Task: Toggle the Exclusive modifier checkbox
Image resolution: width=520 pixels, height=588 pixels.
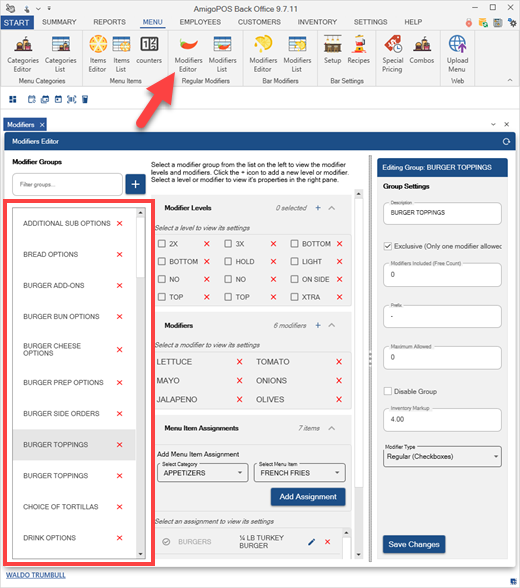Action: coord(388,246)
